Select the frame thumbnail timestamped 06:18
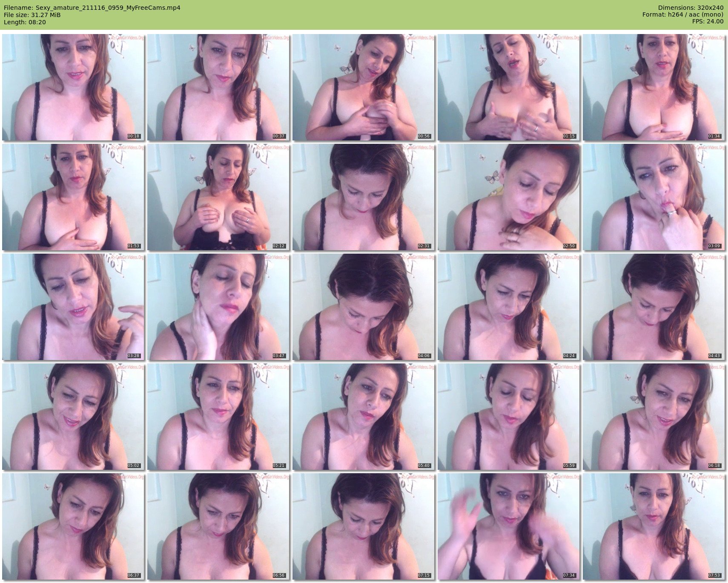 pyautogui.click(x=654, y=417)
